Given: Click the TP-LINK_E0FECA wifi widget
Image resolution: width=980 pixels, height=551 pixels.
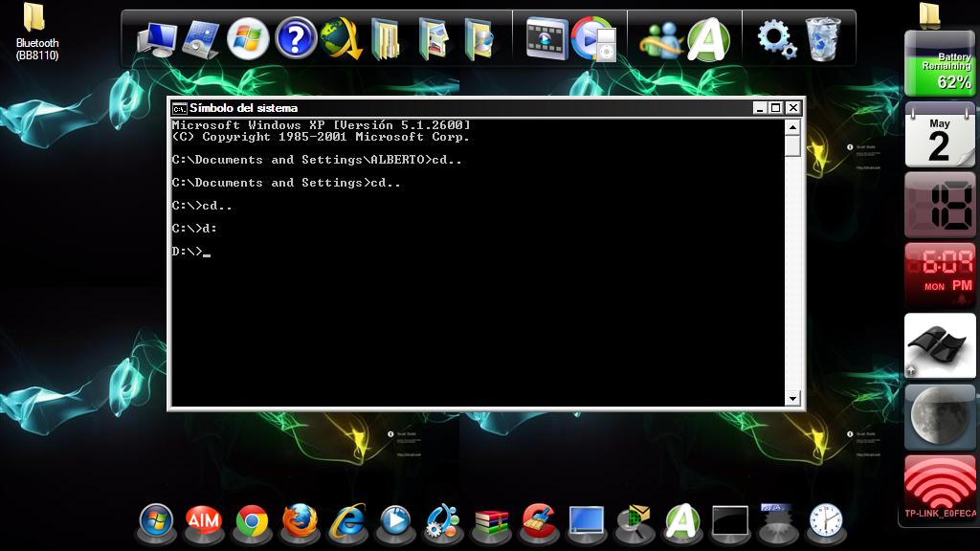Looking at the screenshot, I should pyautogui.click(x=940, y=489).
